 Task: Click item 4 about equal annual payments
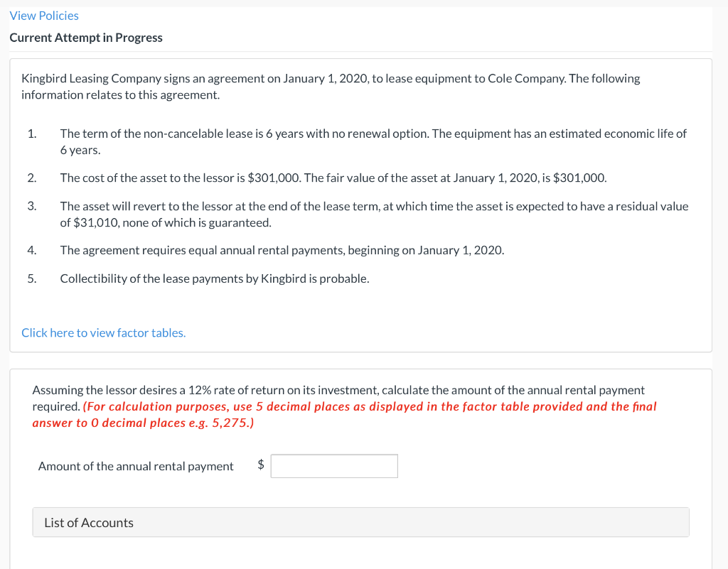(x=282, y=250)
